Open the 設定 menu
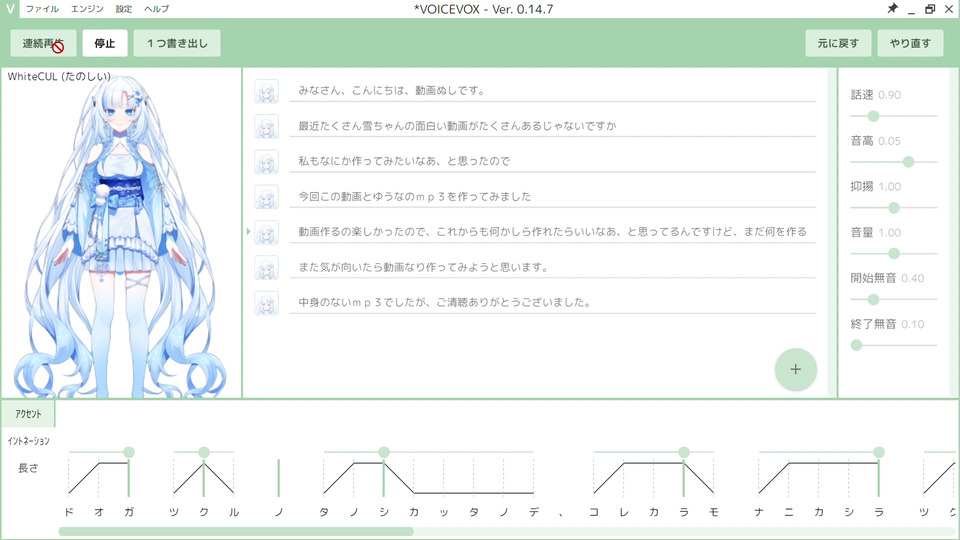 (124, 9)
